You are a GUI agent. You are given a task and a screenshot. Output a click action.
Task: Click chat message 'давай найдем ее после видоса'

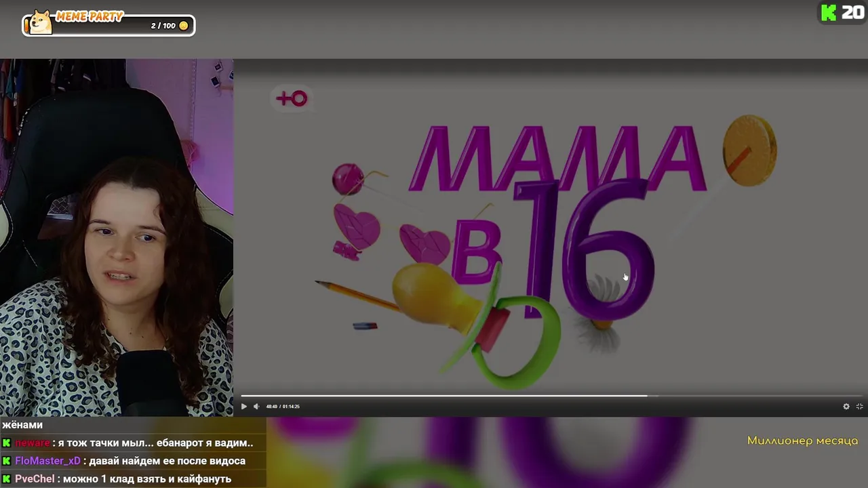(x=167, y=461)
